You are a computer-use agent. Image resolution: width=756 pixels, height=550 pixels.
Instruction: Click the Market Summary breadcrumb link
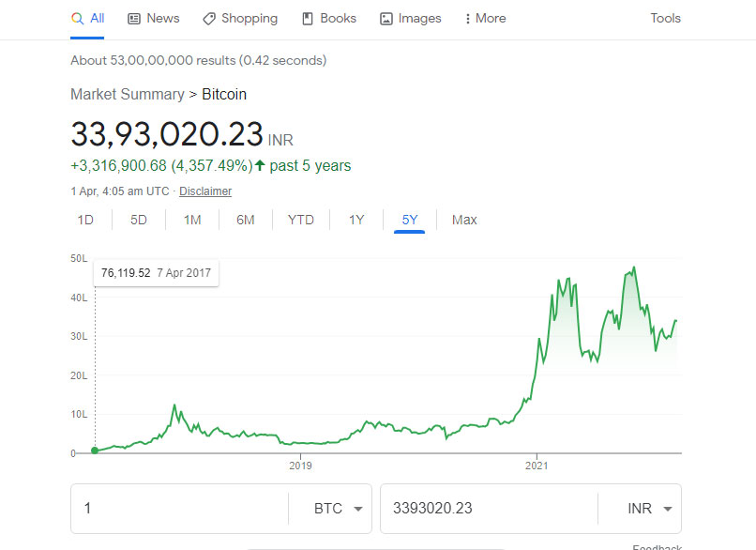coord(128,94)
